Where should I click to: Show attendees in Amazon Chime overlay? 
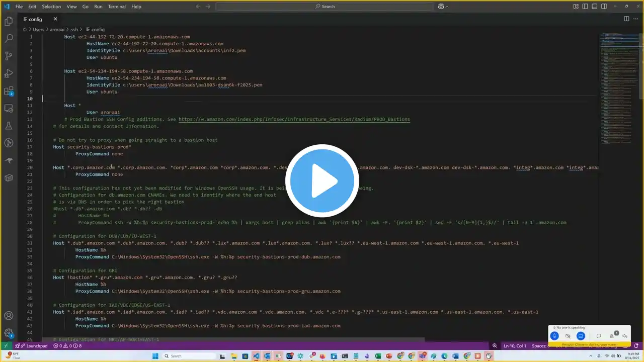(612, 335)
